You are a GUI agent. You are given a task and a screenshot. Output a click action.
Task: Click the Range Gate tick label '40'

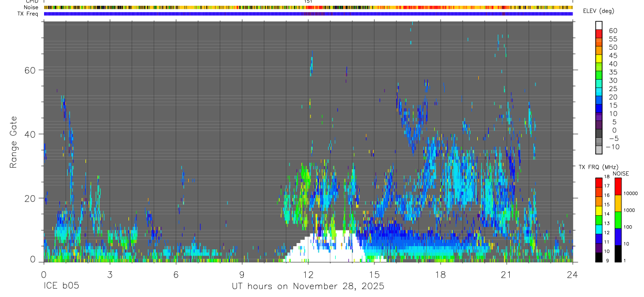click(29, 134)
